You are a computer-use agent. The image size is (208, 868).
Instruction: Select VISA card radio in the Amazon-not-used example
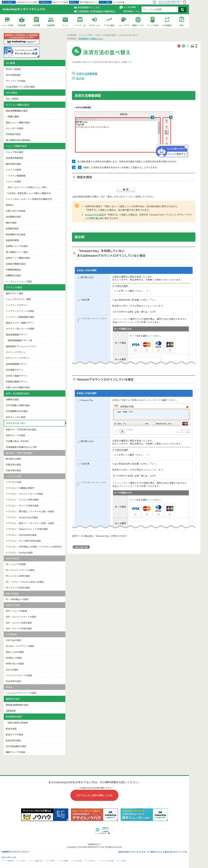click(135, 350)
